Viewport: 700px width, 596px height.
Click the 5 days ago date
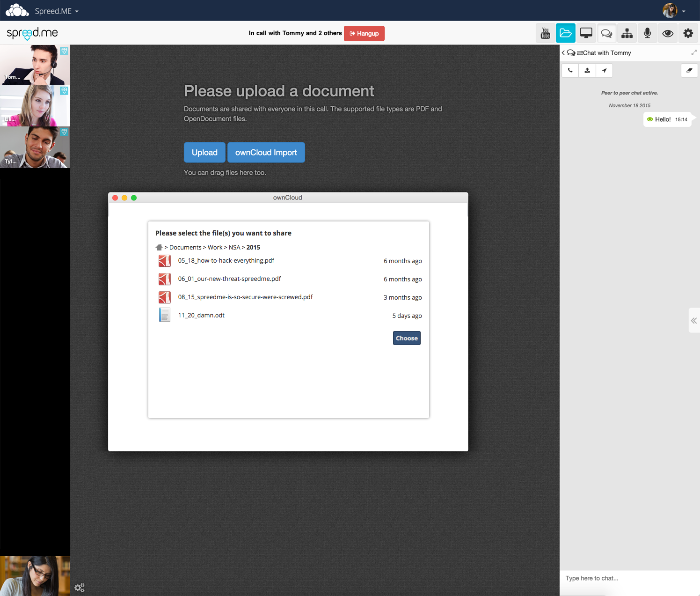click(x=407, y=316)
